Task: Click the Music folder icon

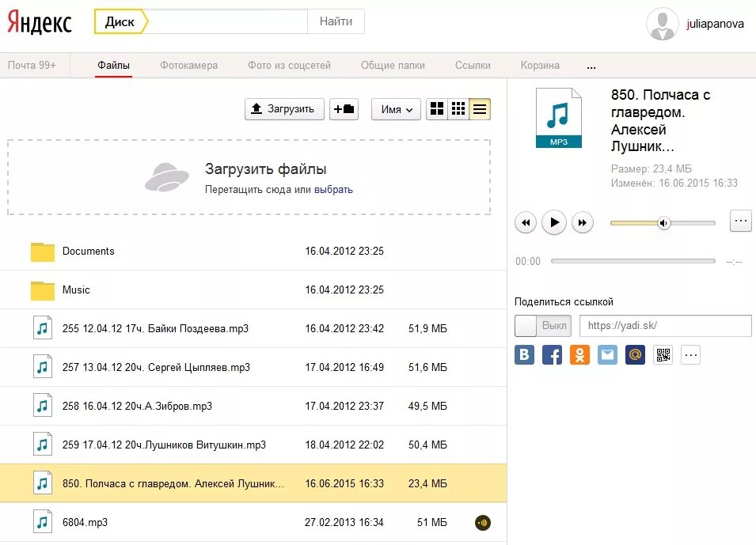Action: pos(43,290)
